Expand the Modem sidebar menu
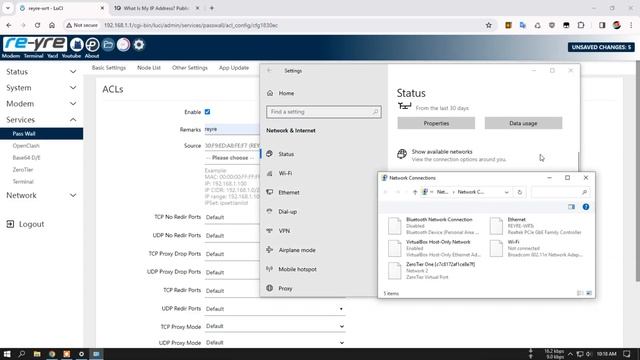The image size is (640, 360). tap(41, 104)
